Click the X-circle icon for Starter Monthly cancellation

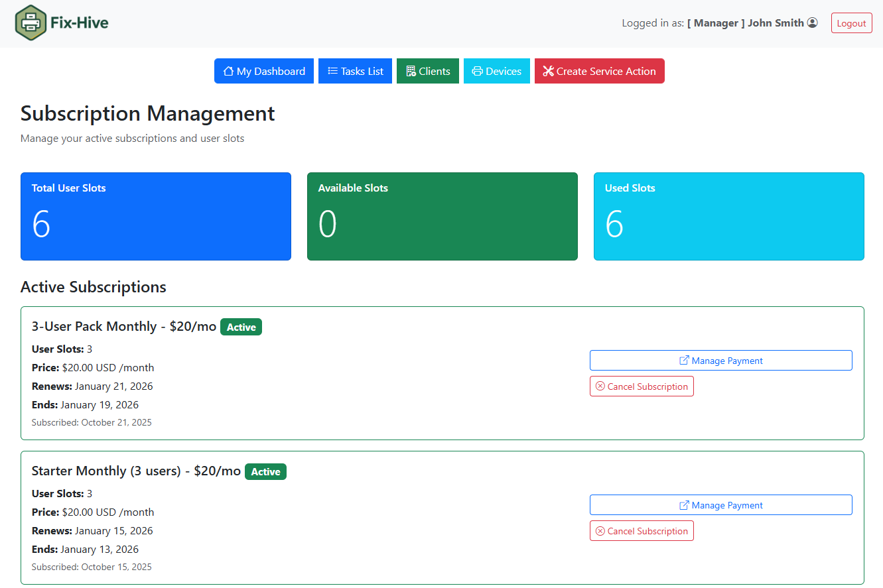pos(600,531)
